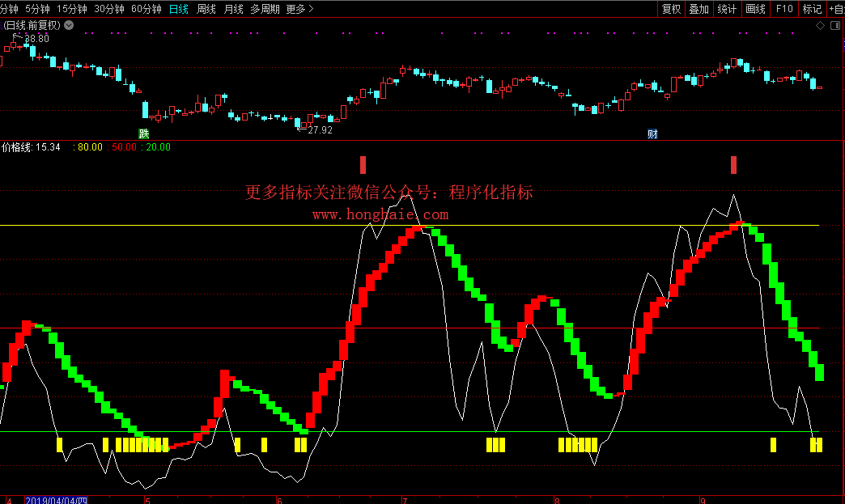Click the blue 财 marker on chart
This screenshot has height=504, width=845.
(652, 134)
